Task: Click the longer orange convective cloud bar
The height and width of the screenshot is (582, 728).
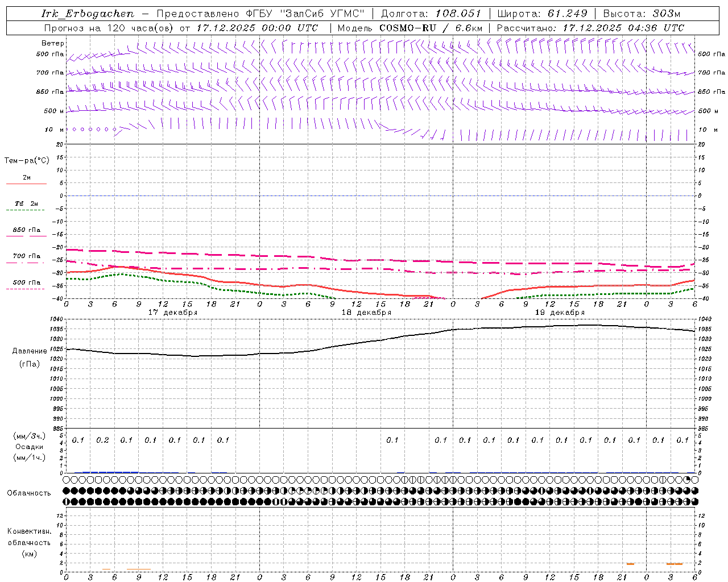Action: [675, 564]
